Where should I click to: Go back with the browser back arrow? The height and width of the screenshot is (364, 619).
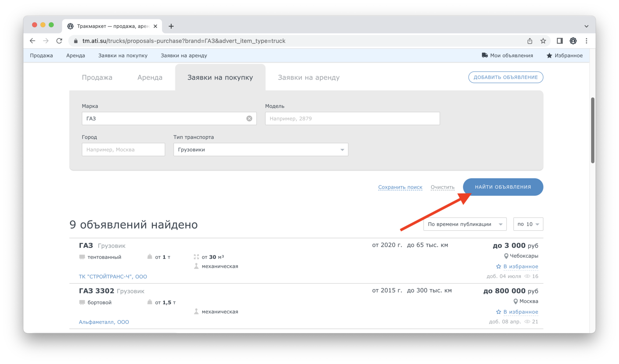(32, 41)
